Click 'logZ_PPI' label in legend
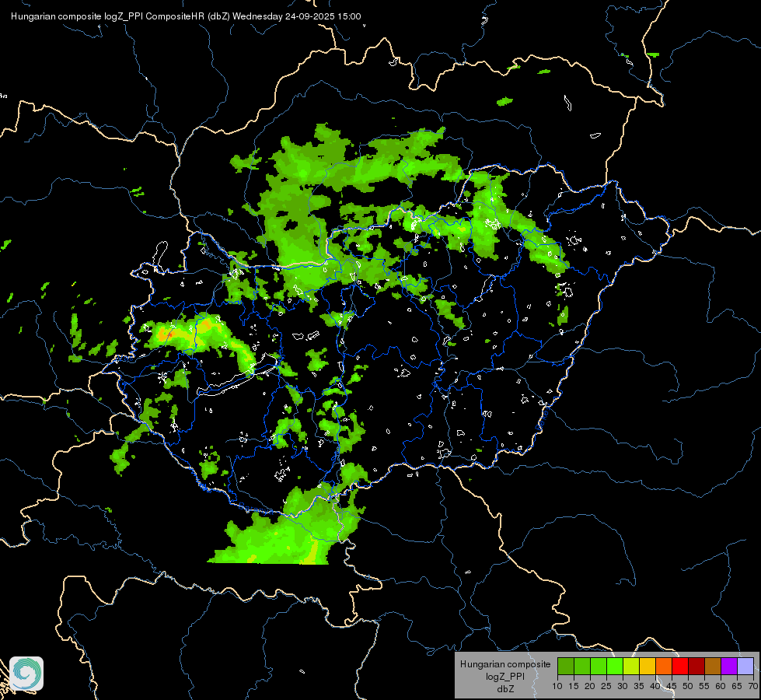 point(505,677)
